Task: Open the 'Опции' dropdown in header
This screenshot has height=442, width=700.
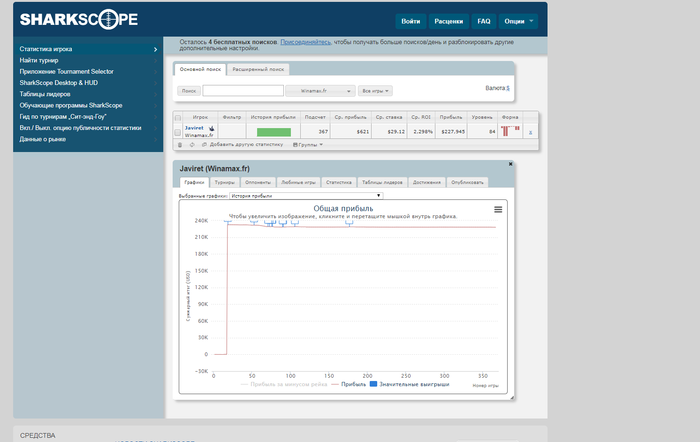Action: (518, 21)
